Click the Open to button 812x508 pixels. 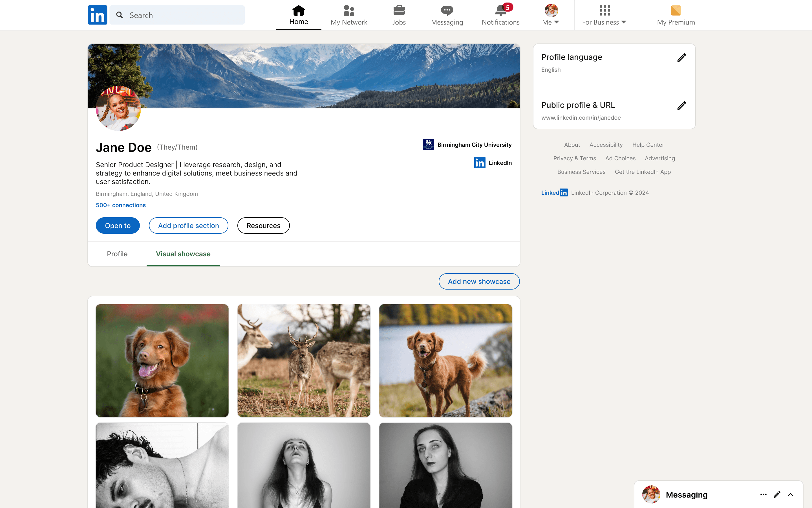(x=118, y=225)
